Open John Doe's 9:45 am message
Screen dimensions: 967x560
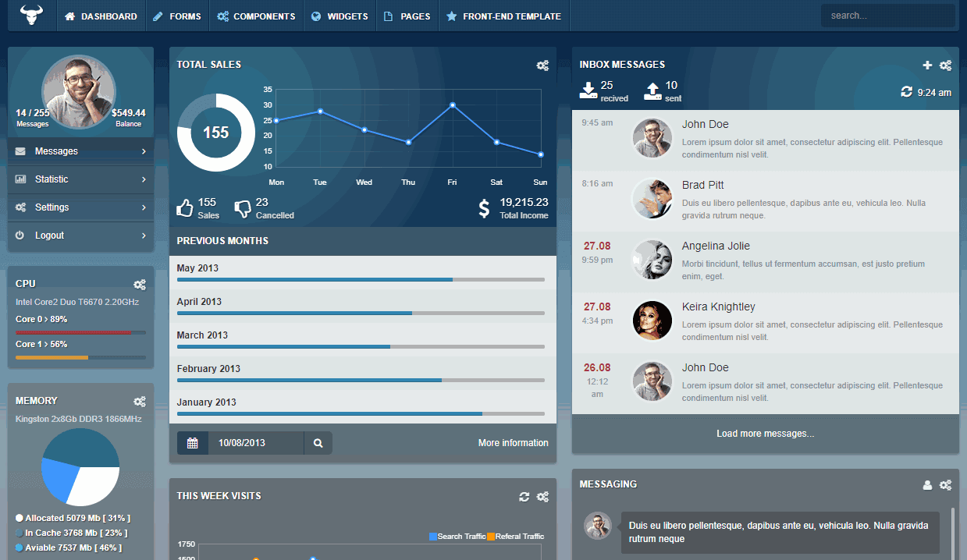coord(766,140)
